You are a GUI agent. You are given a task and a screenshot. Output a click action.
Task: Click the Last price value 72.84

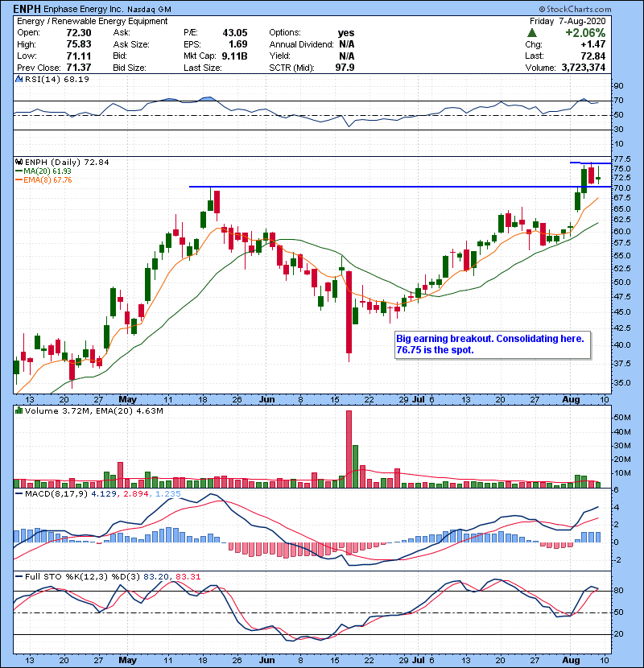click(592, 56)
